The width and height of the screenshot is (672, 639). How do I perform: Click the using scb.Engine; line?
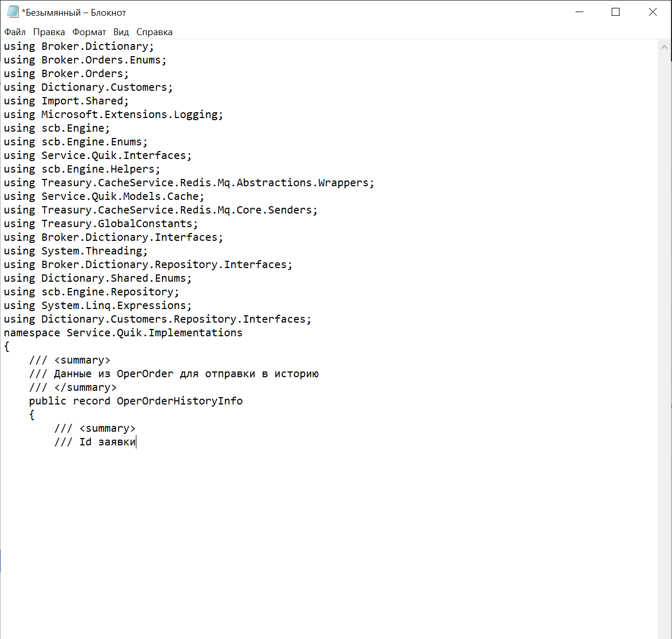pyautogui.click(x=55, y=128)
